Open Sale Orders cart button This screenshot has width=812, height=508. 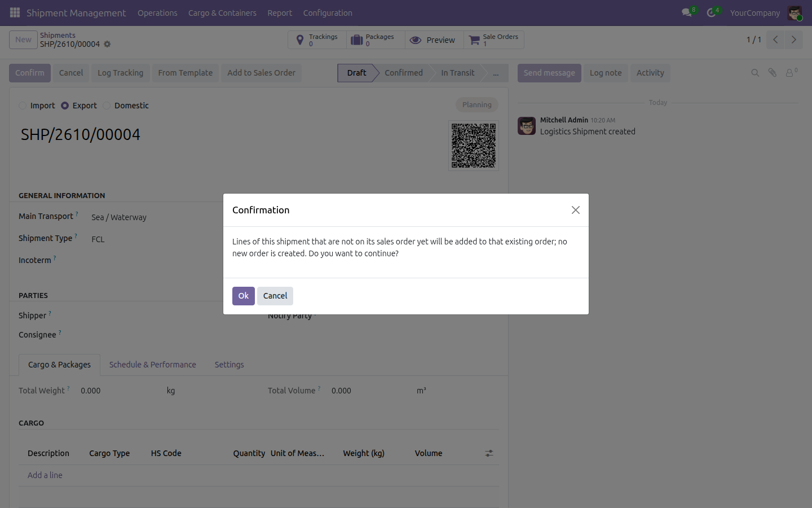click(x=494, y=40)
